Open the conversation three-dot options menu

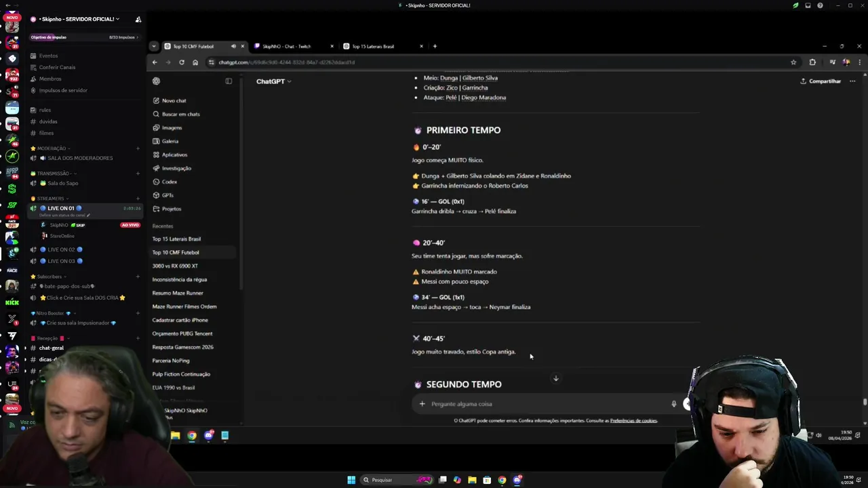coord(852,81)
